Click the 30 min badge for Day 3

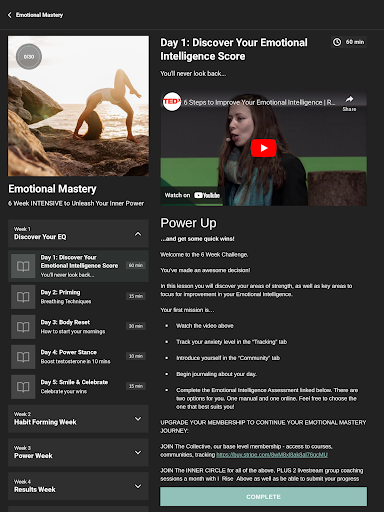(x=136, y=326)
